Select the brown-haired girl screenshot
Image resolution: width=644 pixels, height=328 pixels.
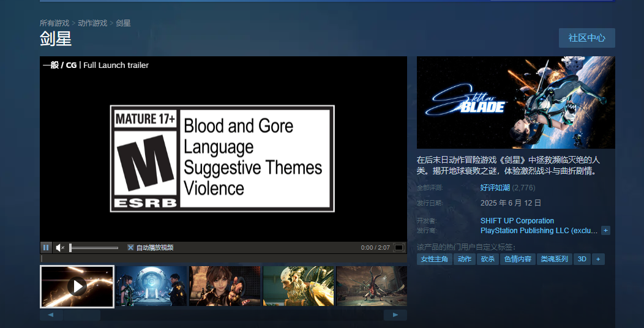225,286
